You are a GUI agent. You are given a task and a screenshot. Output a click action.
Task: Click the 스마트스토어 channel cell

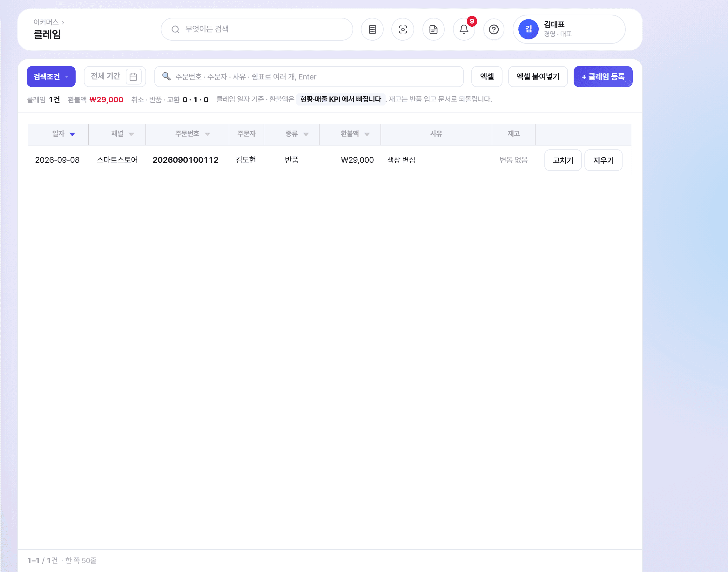point(117,160)
